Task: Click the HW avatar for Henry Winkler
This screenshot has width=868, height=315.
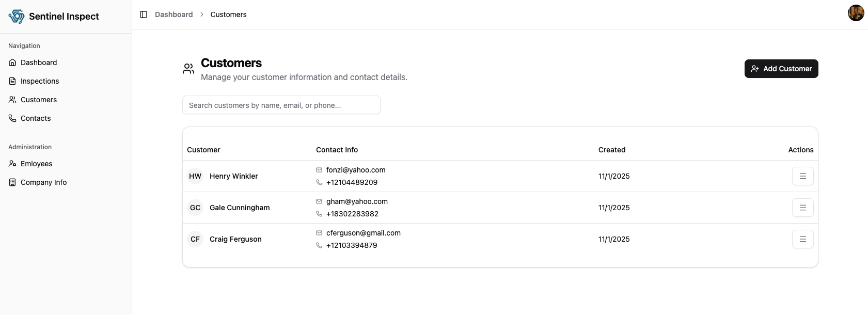Action: (195, 176)
